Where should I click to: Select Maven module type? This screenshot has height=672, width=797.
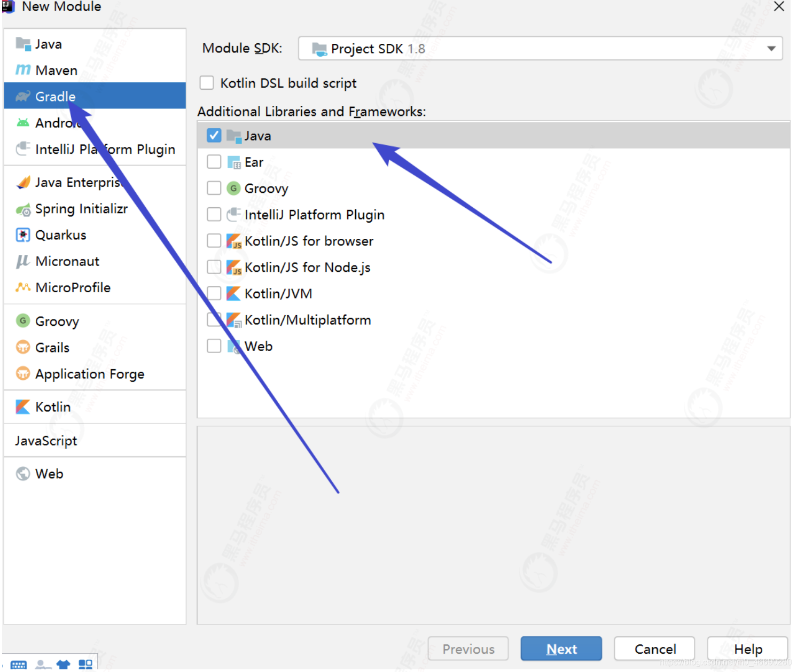(x=95, y=70)
